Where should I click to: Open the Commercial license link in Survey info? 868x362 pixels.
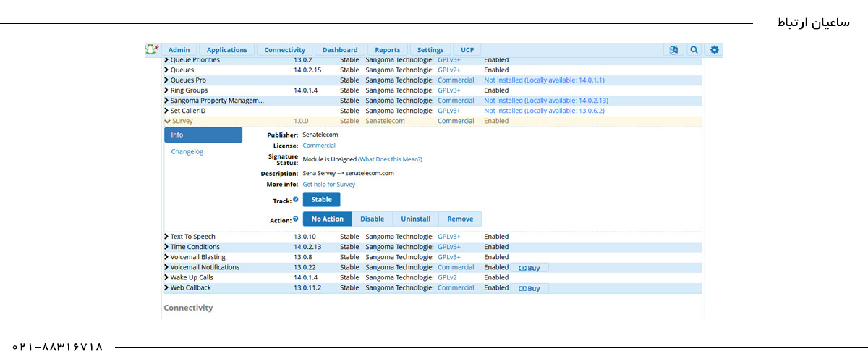pos(319,146)
